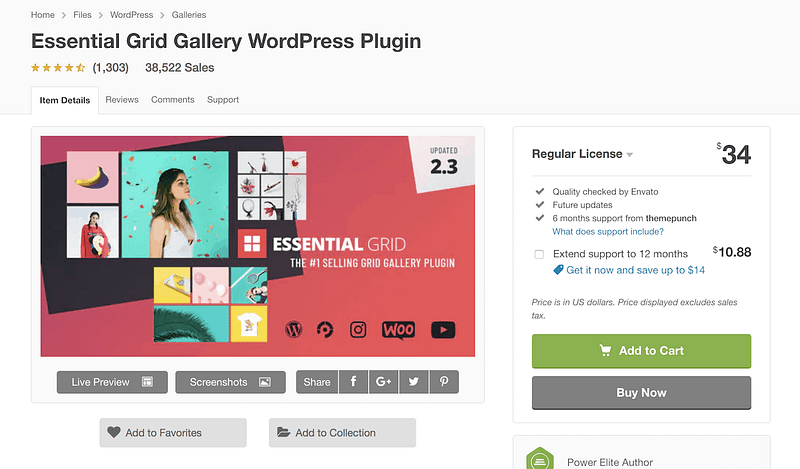Image resolution: width=800 pixels, height=469 pixels.
Task: Open the Support tab
Action: [223, 100]
